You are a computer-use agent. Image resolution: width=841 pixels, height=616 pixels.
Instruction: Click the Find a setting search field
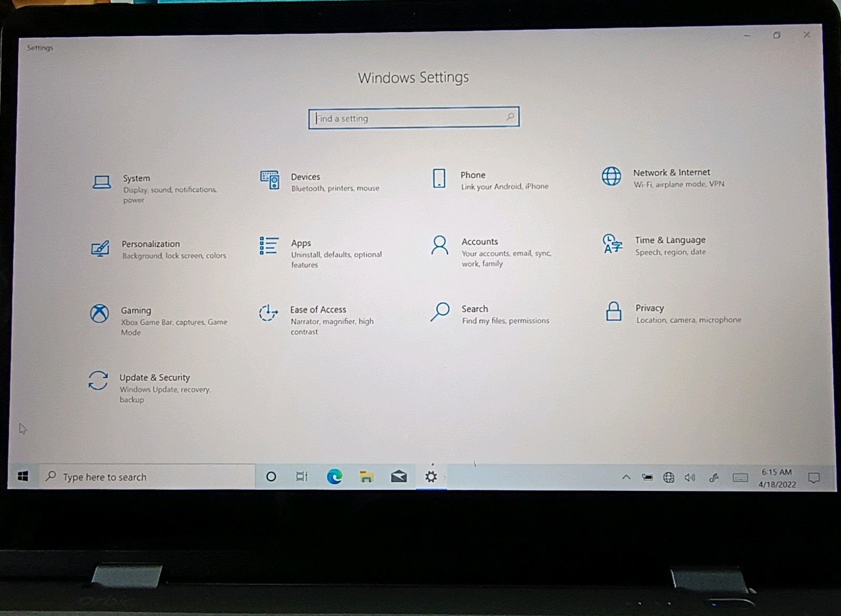pyautogui.click(x=414, y=118)
